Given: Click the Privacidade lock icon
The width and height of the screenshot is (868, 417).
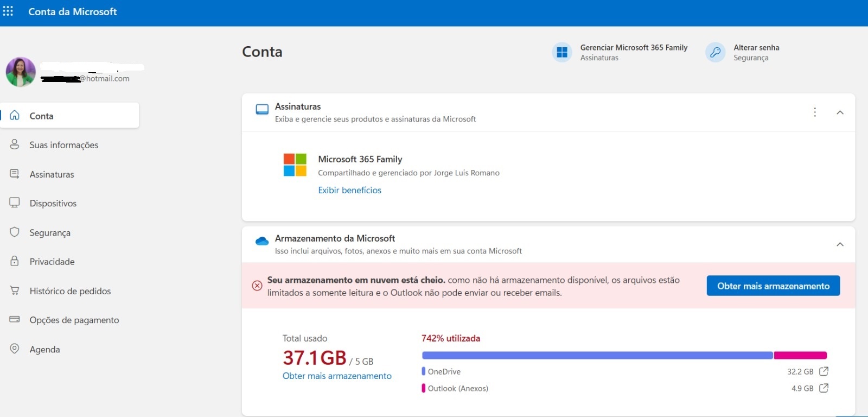Looking at the screenshot, I should point(15,261).
